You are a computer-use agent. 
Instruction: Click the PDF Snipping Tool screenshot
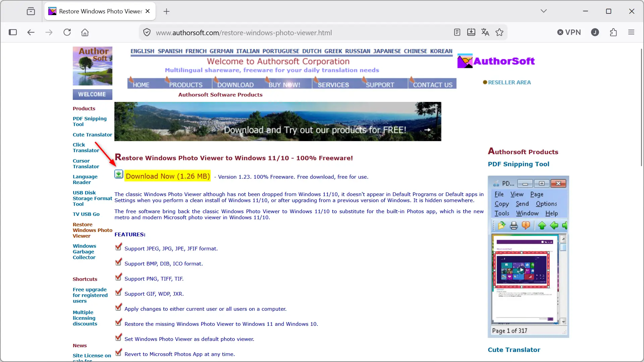point(528,256)
